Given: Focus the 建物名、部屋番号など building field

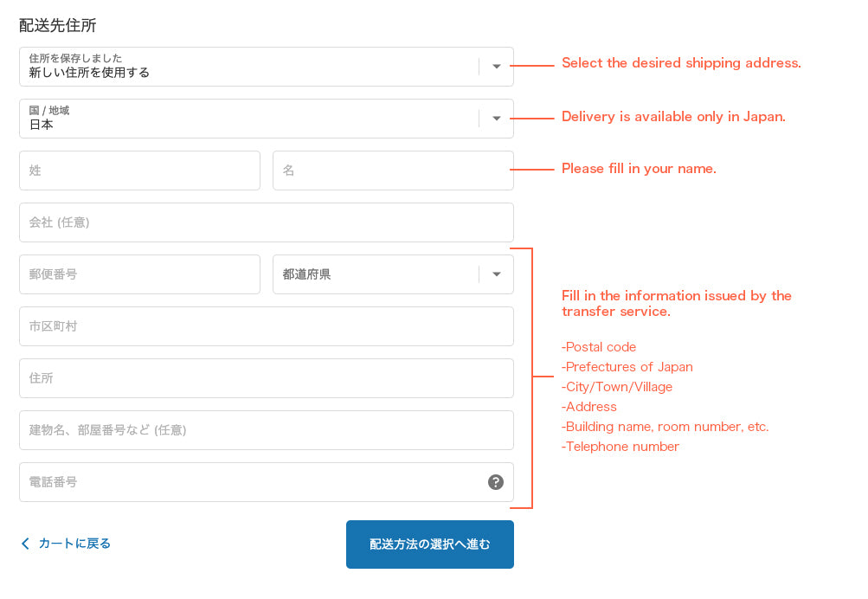Looking at the screenshot, I should 266,430.
